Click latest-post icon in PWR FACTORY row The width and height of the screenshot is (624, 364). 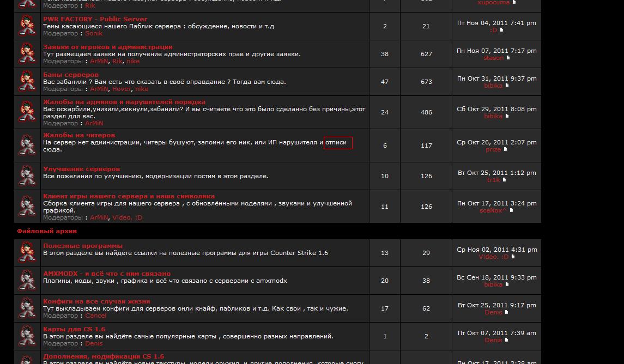[502, 30]
